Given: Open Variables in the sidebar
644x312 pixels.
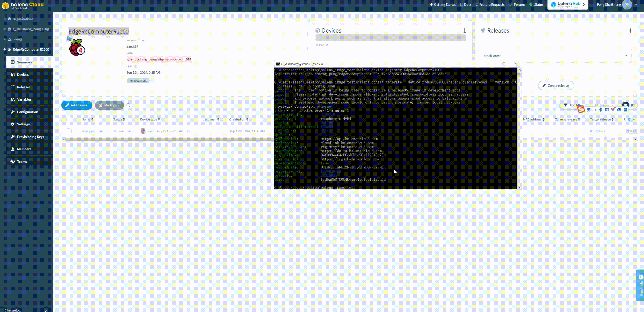Looking at the screenshot, I should pos(24,99).
